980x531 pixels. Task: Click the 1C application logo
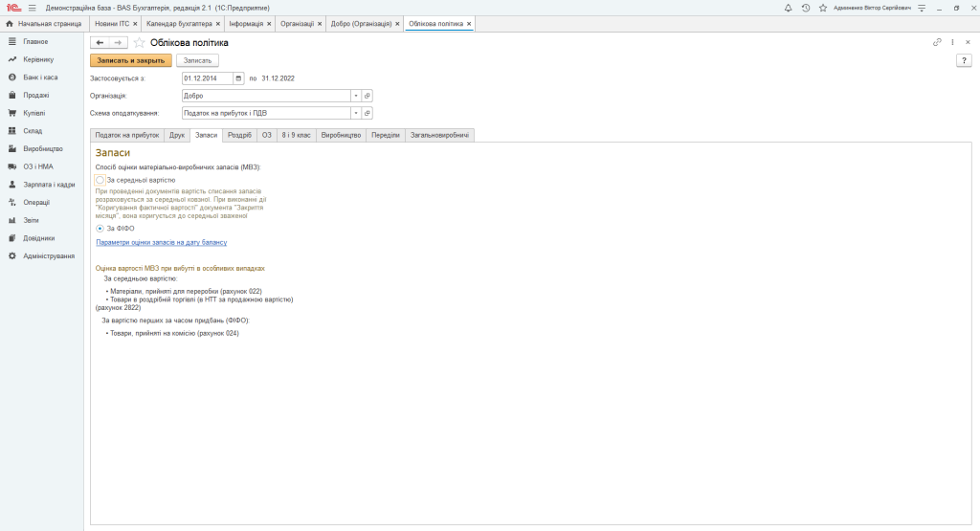(13, 8)
